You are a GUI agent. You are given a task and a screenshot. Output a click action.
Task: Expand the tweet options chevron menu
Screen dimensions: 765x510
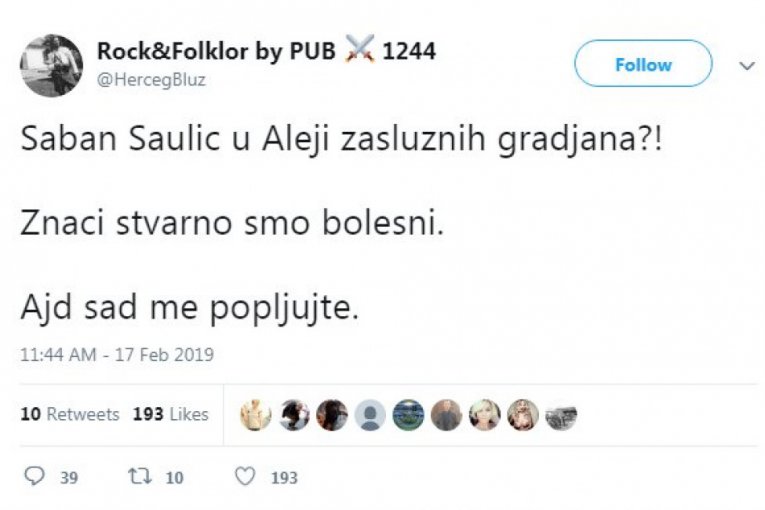pos(746,65)
